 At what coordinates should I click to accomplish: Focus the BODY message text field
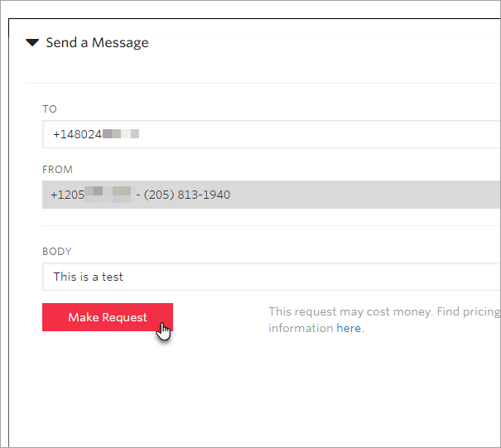coord(272,277)
